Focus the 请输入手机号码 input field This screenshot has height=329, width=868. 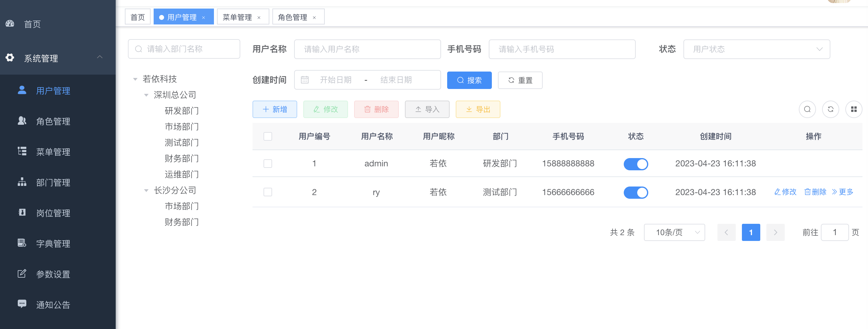click(562, 49)
